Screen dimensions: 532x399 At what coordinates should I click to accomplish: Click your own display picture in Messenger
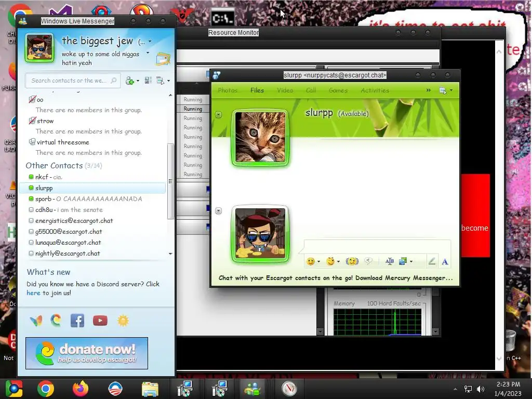(x=39, y=47)
